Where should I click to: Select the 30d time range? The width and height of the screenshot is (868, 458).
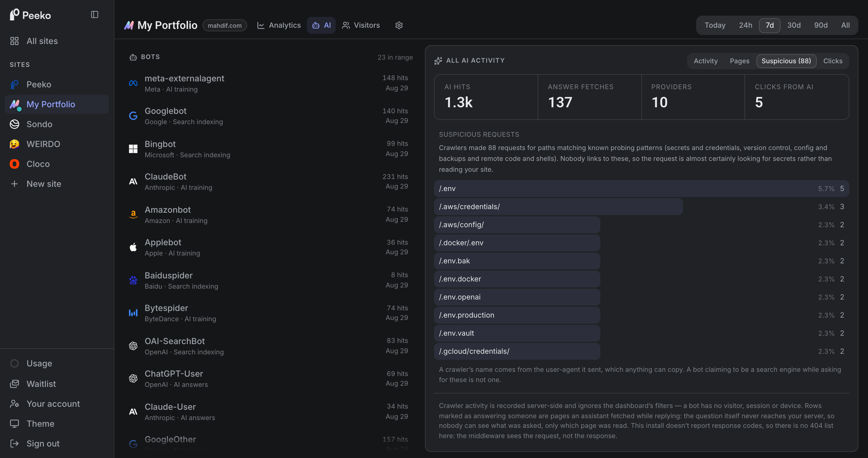click(794, 25)
